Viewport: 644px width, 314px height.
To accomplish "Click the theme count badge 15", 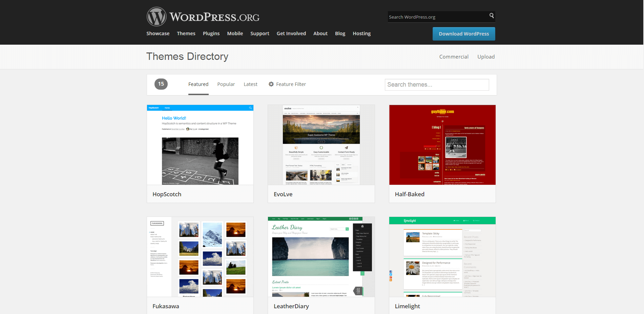I will pos(161,84).
